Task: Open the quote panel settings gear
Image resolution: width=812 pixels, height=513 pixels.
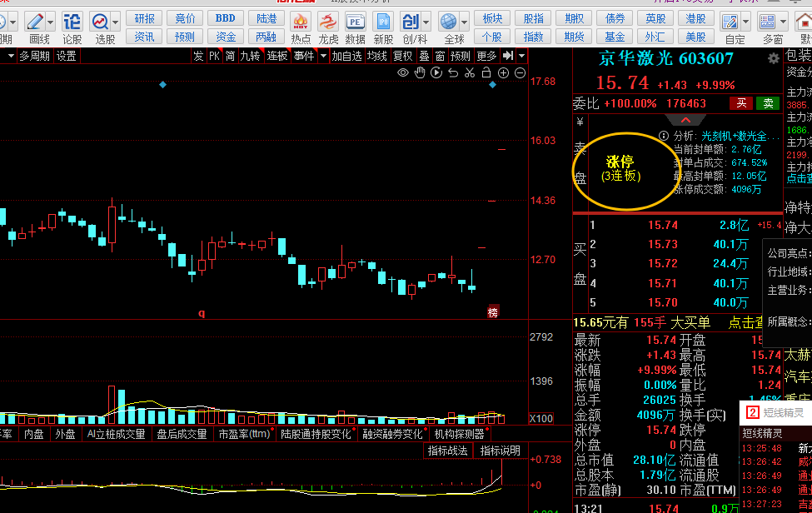Action: [x=773, y=58]
